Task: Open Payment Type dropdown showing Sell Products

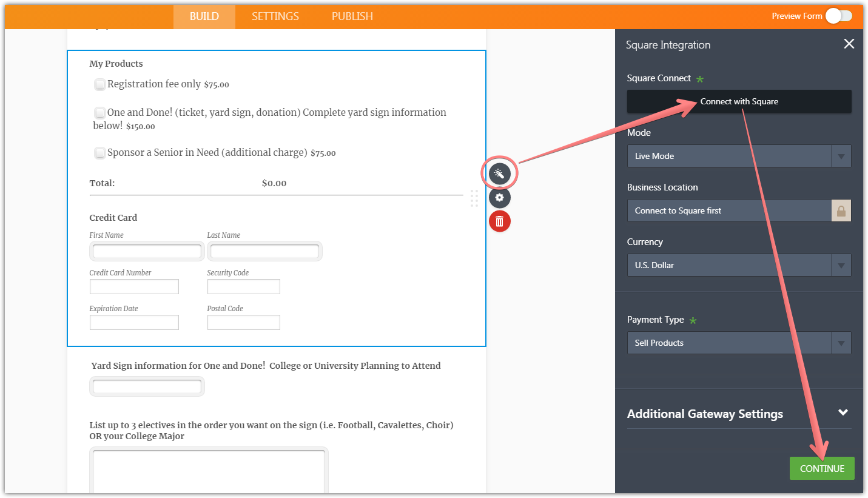Action: 739,343
